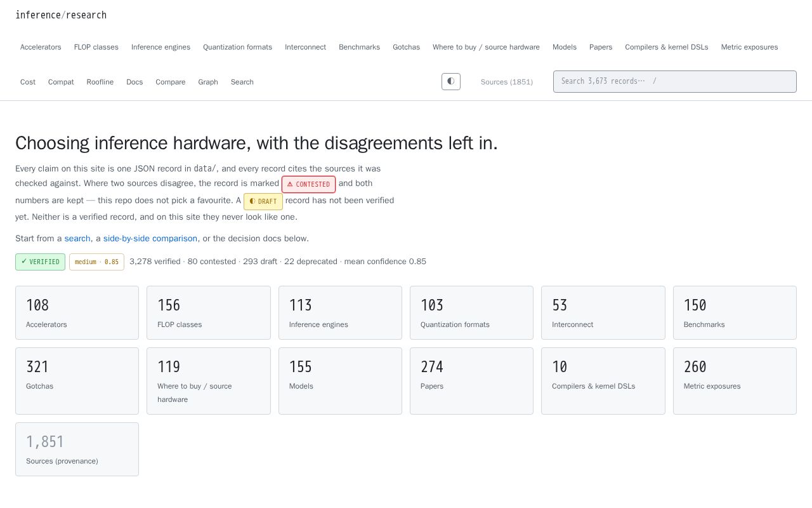The width and height of the screenshot is (812, 508).
Task: Open Docs in the secondary nav
Action: (134, 82)
